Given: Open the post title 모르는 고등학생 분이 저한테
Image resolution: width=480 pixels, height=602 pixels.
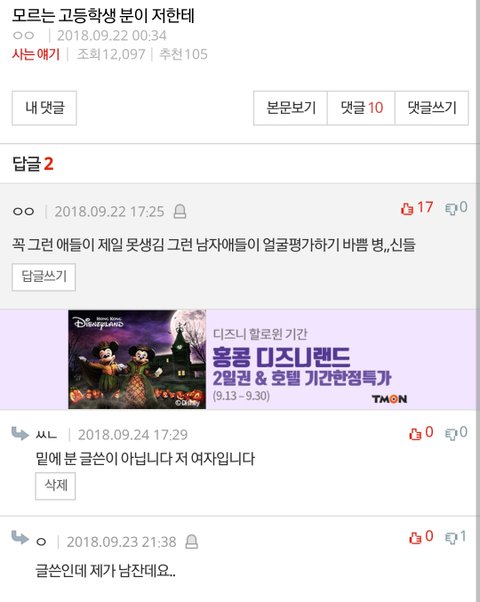Looking at the screenshot, I should 103,15.
